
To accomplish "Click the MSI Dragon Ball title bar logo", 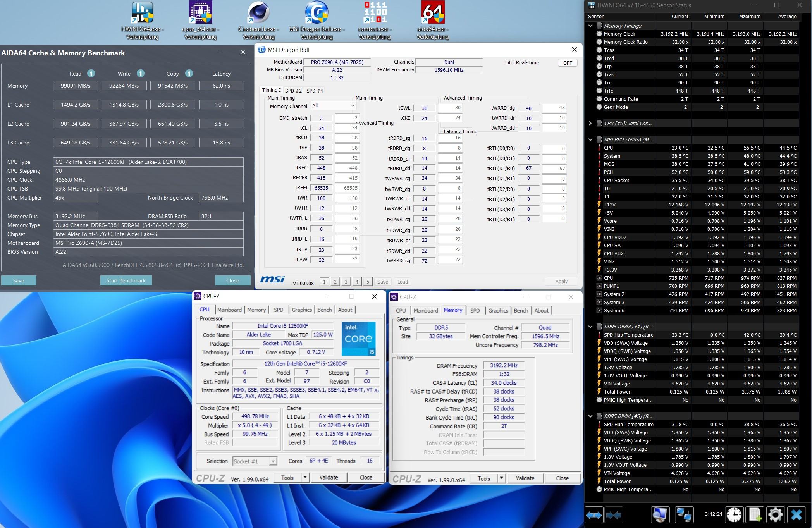I will 262,50.
